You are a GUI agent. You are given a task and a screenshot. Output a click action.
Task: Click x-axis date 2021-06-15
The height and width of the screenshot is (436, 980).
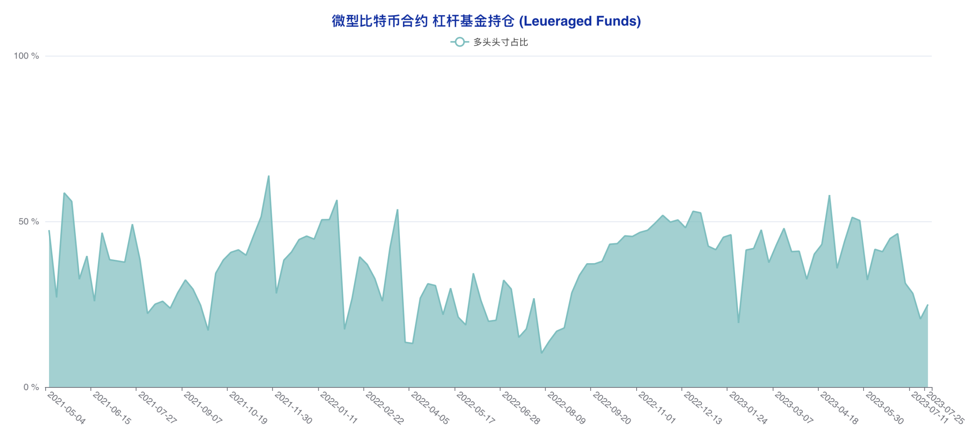111,408
